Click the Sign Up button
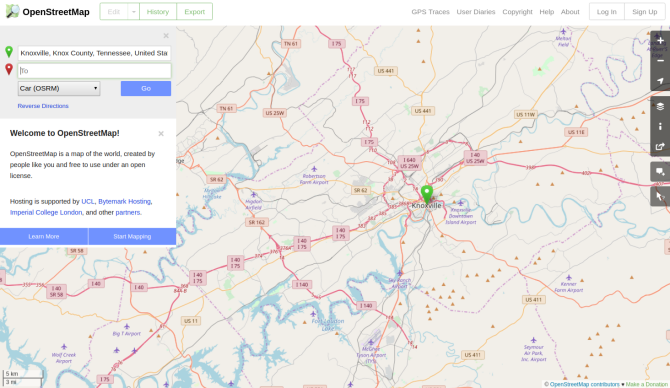This screenshot has height=388, width=670. [x=644, y=12]
